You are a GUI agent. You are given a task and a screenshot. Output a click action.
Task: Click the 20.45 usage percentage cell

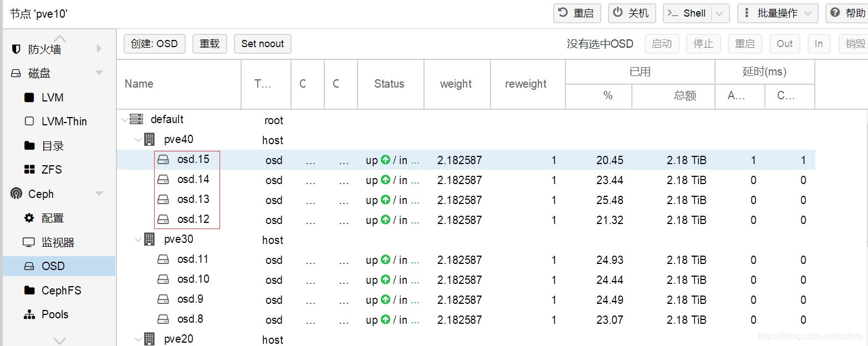pyautogui.click(x=610, y=160)
